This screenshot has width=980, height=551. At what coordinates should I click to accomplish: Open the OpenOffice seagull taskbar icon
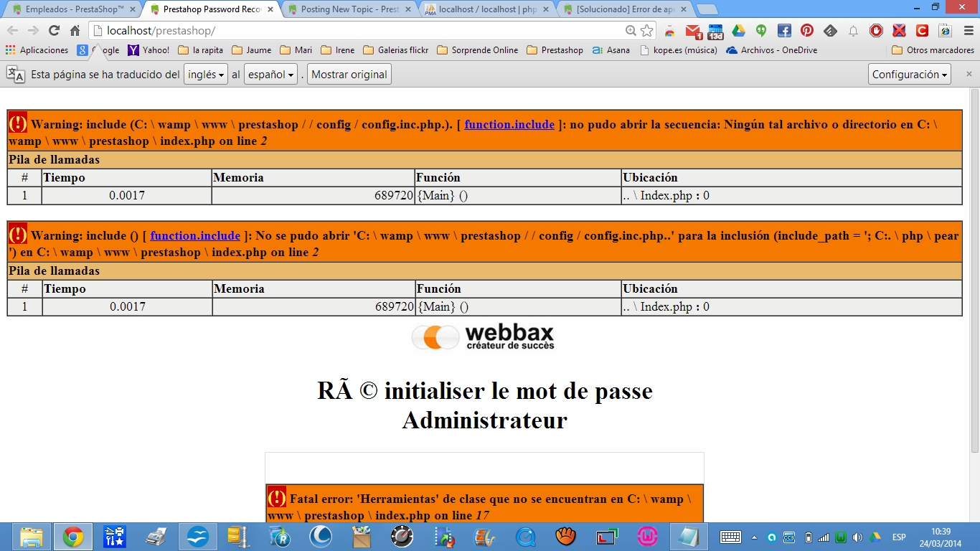pyautogui.click(x=197, y=537)
